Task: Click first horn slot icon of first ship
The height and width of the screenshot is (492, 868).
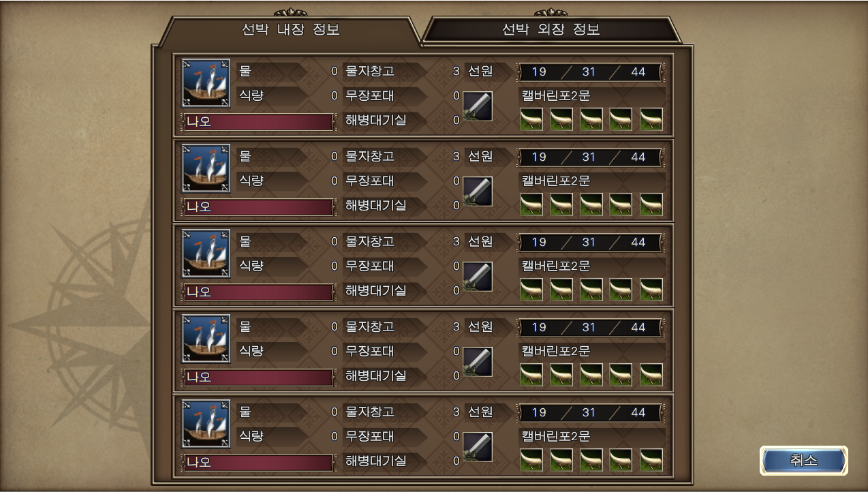Action: pos(531,119)
